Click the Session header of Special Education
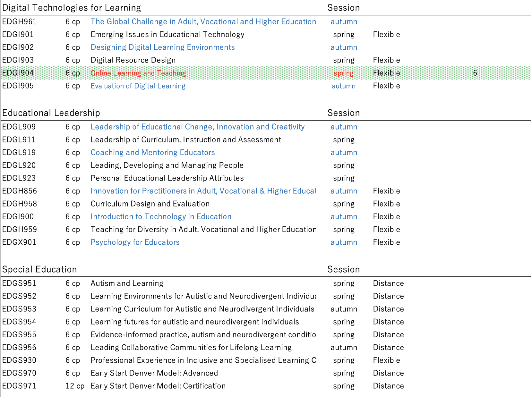Screen dimensions: 532x397 344,269
